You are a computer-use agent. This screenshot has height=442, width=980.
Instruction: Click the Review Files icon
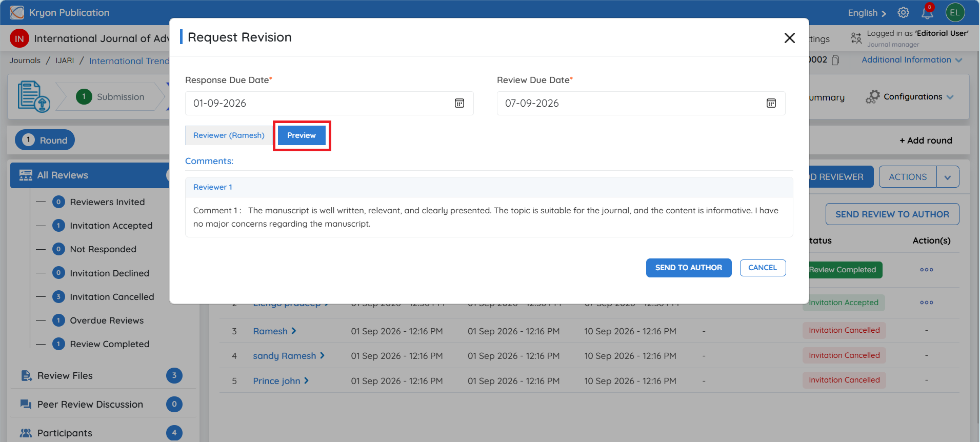26,376
